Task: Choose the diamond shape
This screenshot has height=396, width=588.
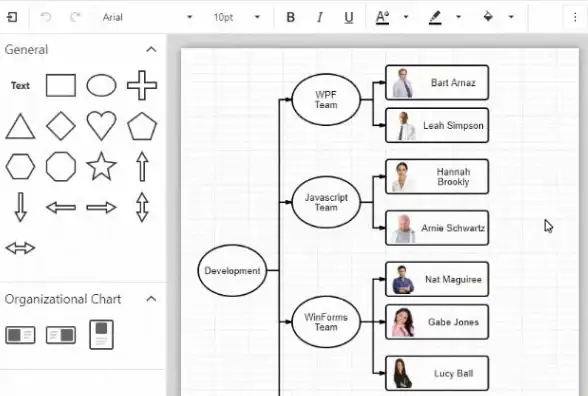Action: [61, 126]
